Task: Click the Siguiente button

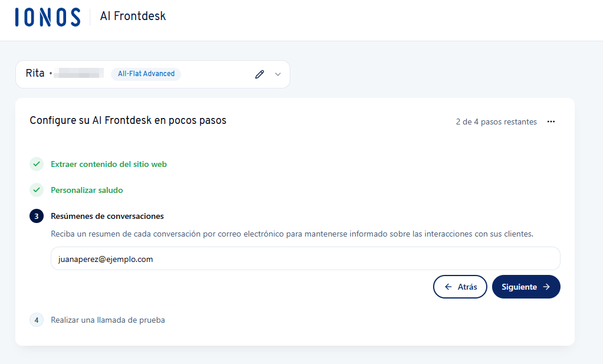Action: [x=526, y=287]
